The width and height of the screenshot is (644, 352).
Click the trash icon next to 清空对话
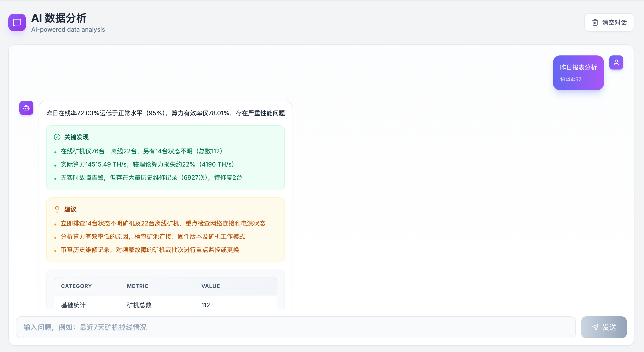click(x=595, y=22)
